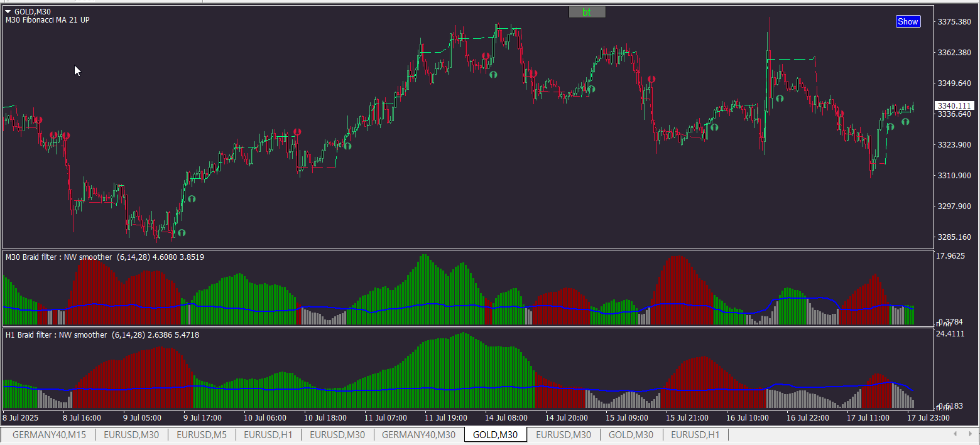Click the 17 Jul 11:00 time label

(x=868, y=417)
